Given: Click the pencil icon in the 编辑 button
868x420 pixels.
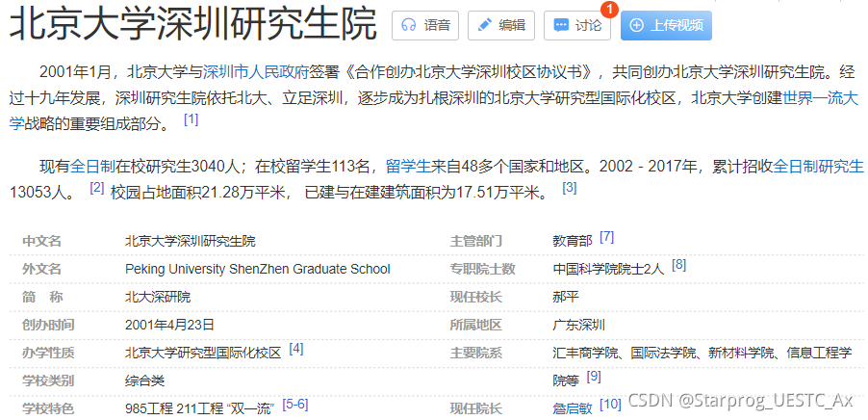Looking at the screenshot, I should pyautogui.click(x=484, y=25).
